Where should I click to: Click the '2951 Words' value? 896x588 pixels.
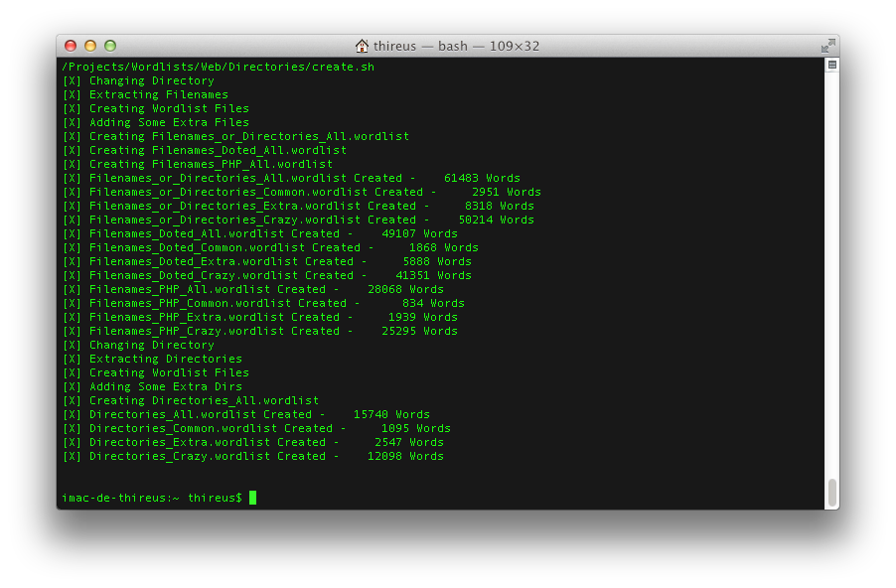point(507,192)
